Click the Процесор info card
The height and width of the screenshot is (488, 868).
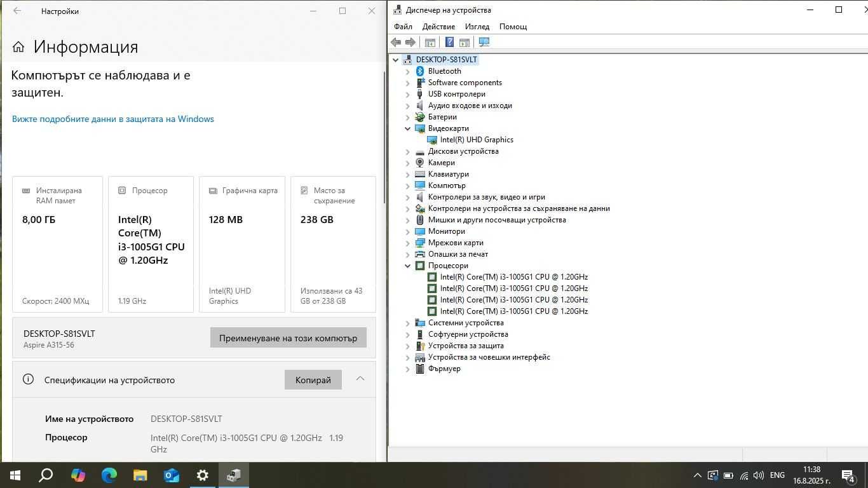(x=151, y=244)
